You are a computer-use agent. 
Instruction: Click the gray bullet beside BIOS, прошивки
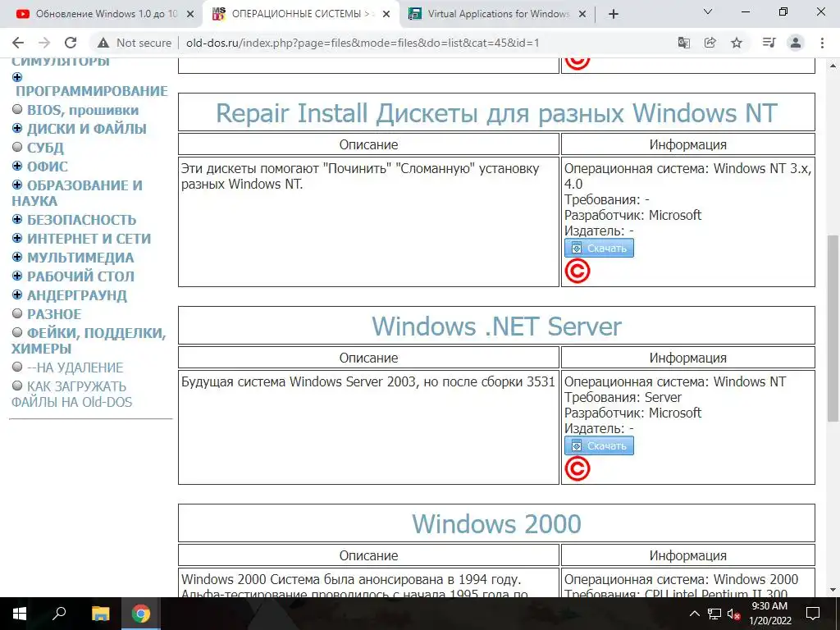17,109
